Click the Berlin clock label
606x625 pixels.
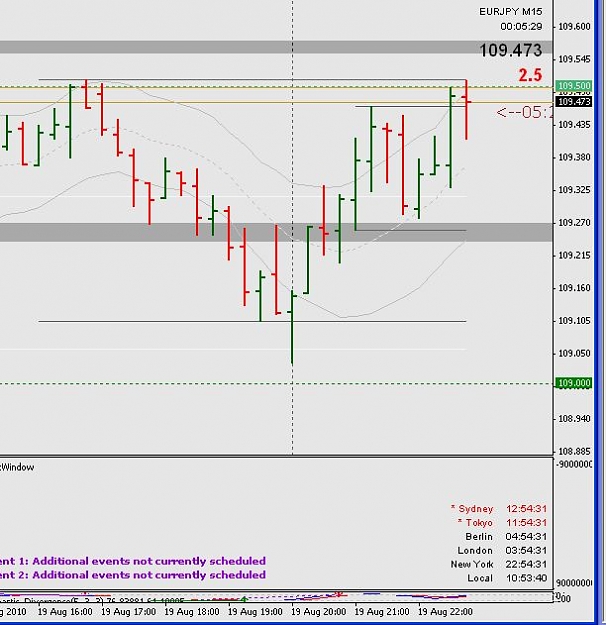click(x=479, y=537)
